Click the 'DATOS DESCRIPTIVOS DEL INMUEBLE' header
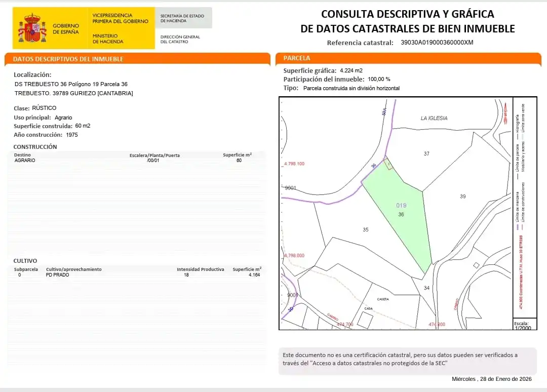The image size is (547, 392). [x=68, y=59]
